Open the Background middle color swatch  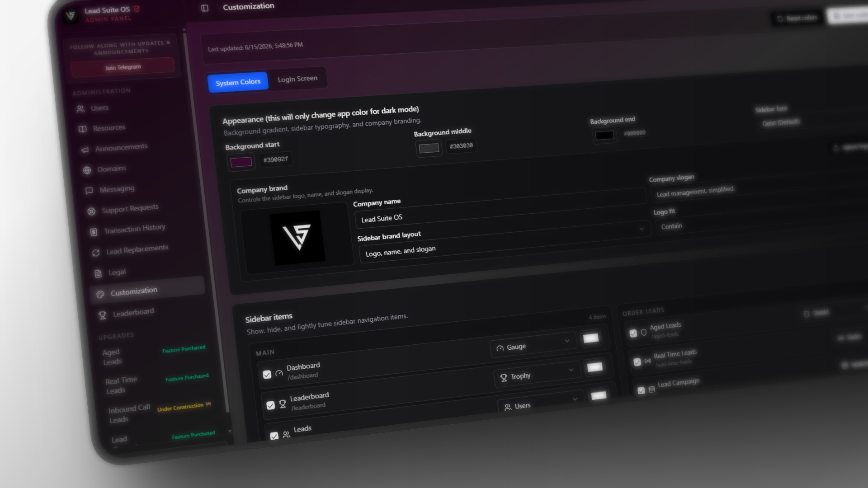point(429,148)
